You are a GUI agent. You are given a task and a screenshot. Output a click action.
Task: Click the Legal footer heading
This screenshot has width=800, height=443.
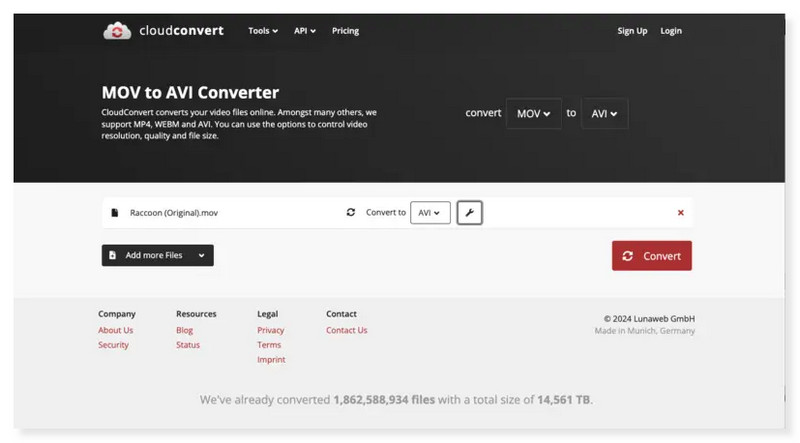click(x=267, y=314)
